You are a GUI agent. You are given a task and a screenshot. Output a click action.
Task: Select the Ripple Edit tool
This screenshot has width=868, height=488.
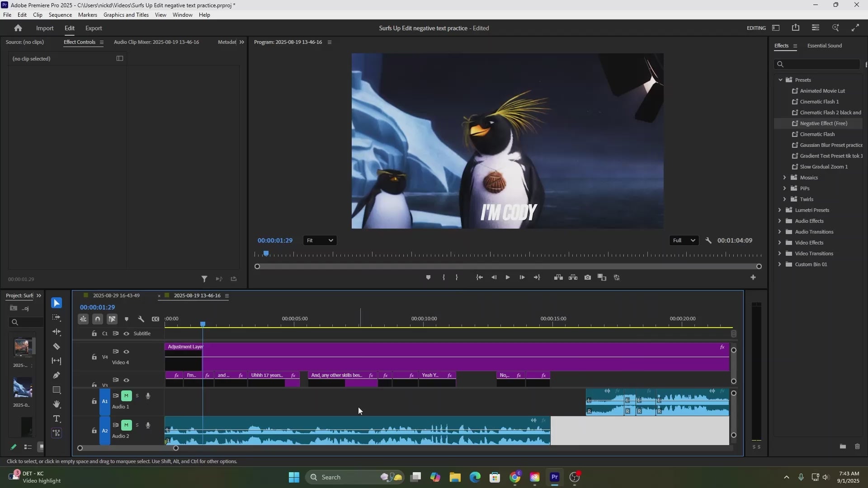tap(57, 332)
